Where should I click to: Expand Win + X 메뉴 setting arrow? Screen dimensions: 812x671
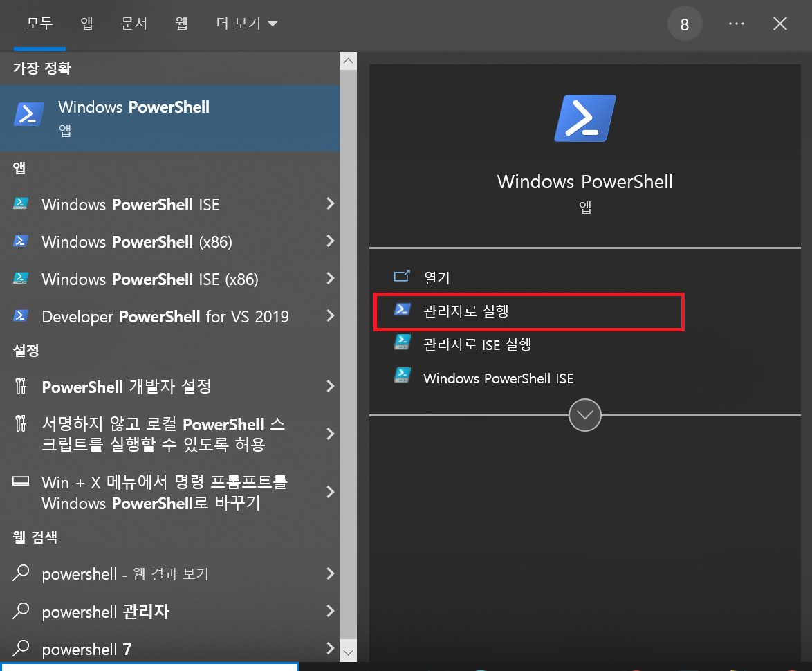(x=331, y=492)
